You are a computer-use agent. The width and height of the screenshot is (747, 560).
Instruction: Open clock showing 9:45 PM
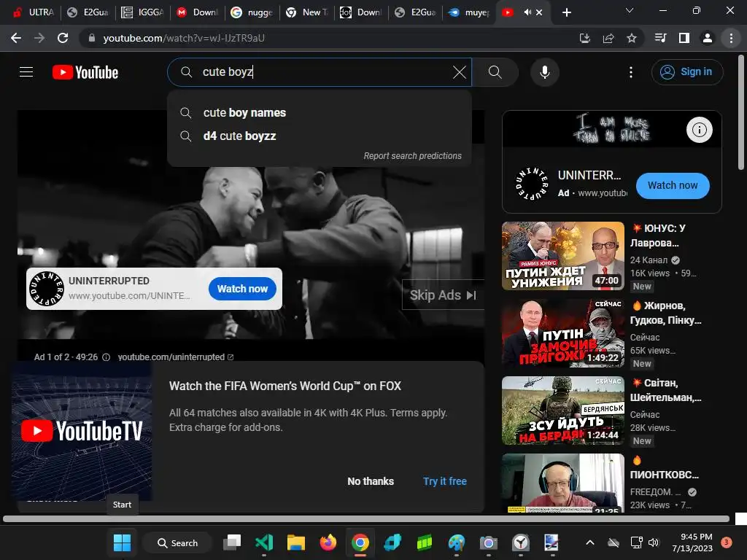tap(692, 542)
